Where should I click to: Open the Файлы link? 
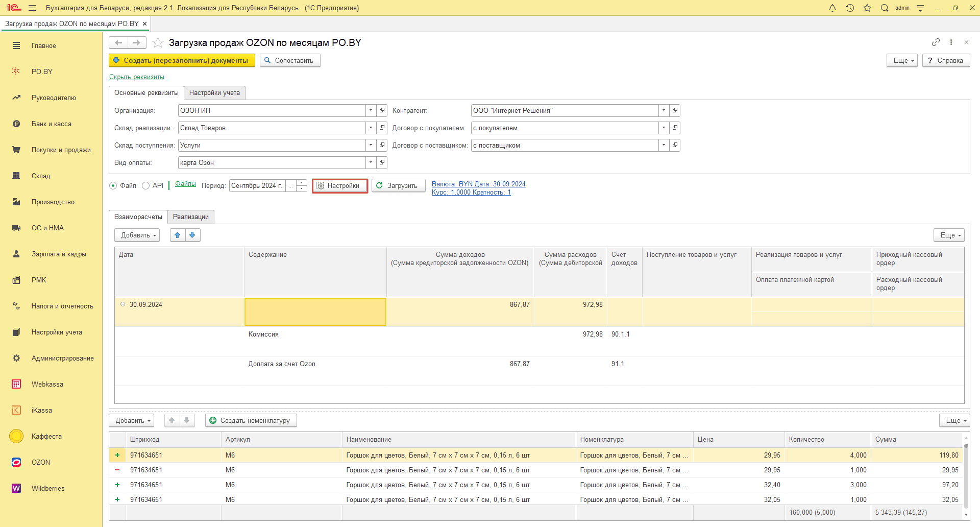[x=185, y=184]
